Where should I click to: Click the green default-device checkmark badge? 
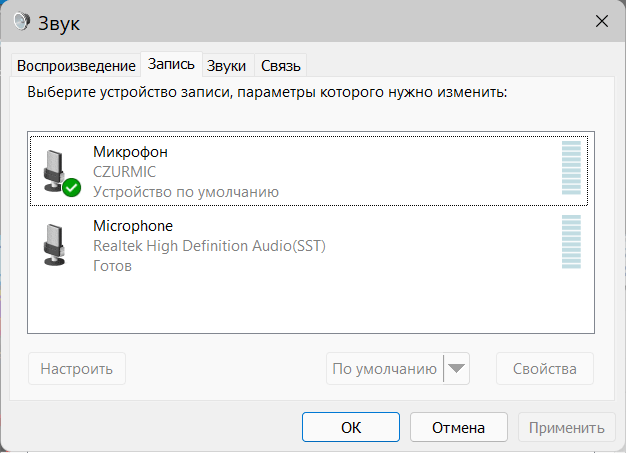72,187
